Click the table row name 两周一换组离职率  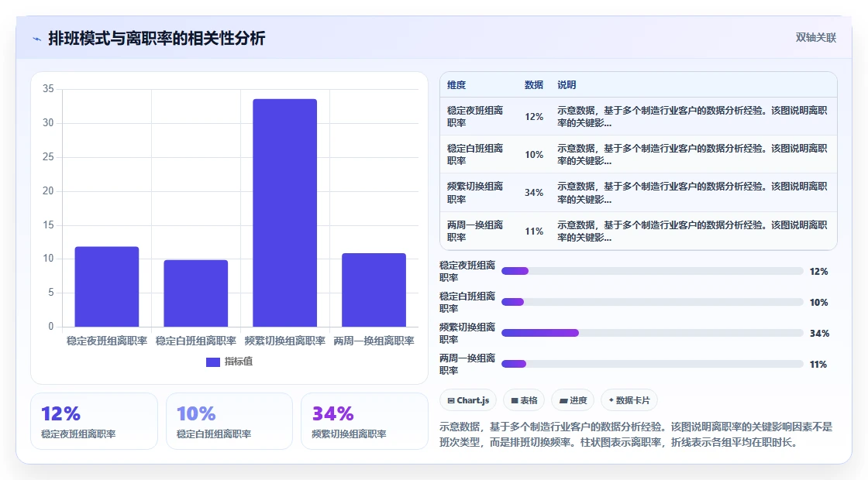tap(475, 231)
